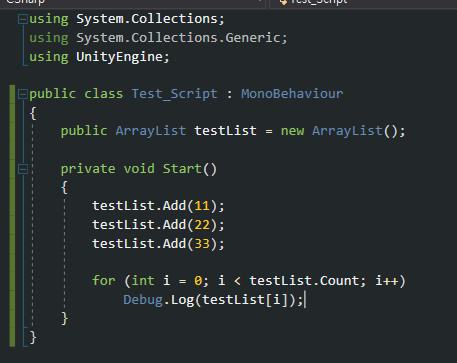Click the testList field declaration name
This screenshot has width=457, height=363.
[x=225, y=131]
